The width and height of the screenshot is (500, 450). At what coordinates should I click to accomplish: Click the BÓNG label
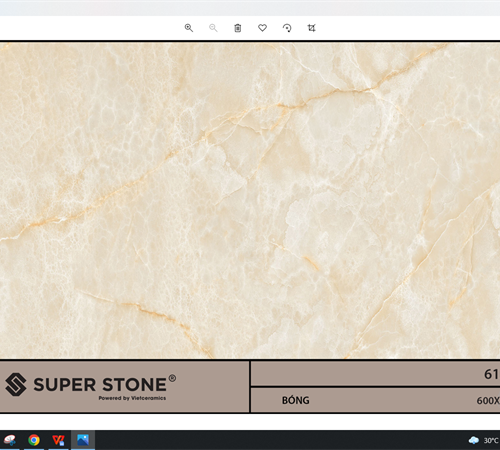coord(296,400)
